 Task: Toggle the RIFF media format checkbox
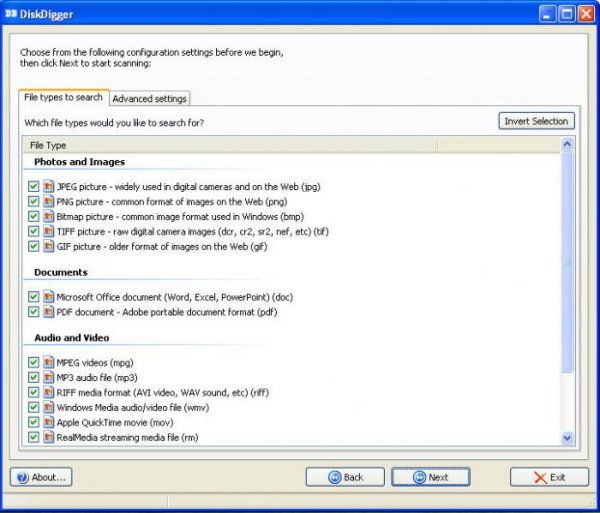(x=33, y=392)
